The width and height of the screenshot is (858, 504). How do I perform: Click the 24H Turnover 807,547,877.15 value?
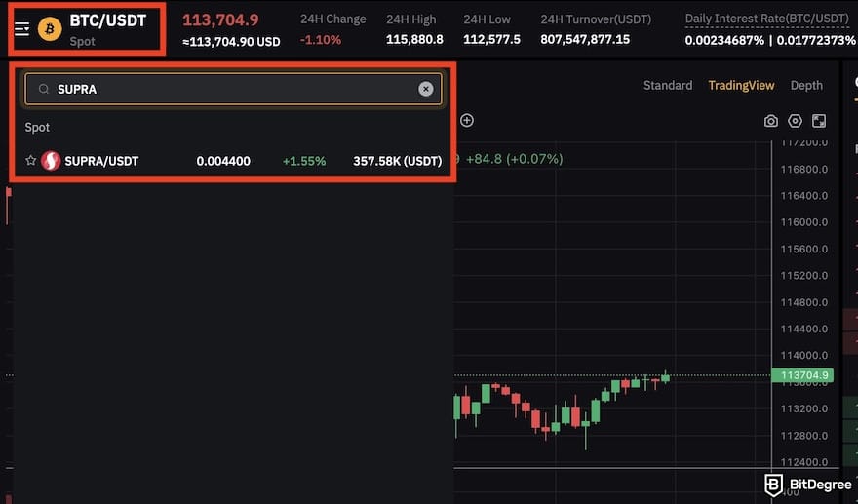coord(585,39)
